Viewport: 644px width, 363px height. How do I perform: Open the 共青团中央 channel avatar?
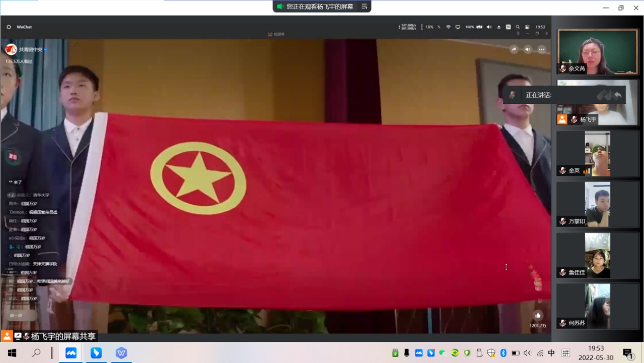point(11,49)
